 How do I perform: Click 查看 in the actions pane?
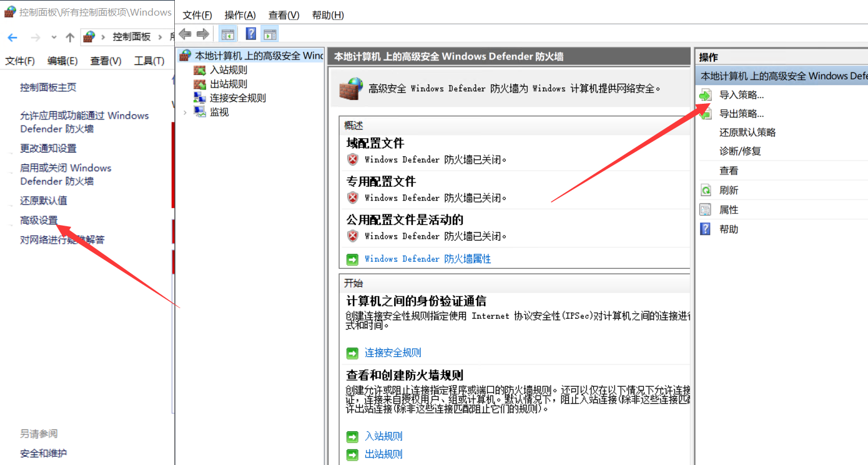click(729, 171)
